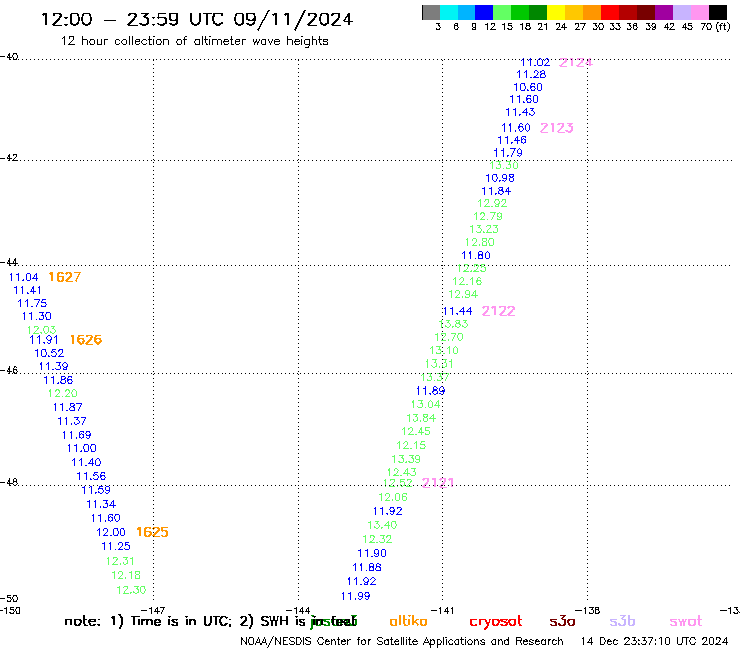Viewport: 740px width, 650px height.
Task: Click the wave height reading 10.98
Action: pos(500,178)
